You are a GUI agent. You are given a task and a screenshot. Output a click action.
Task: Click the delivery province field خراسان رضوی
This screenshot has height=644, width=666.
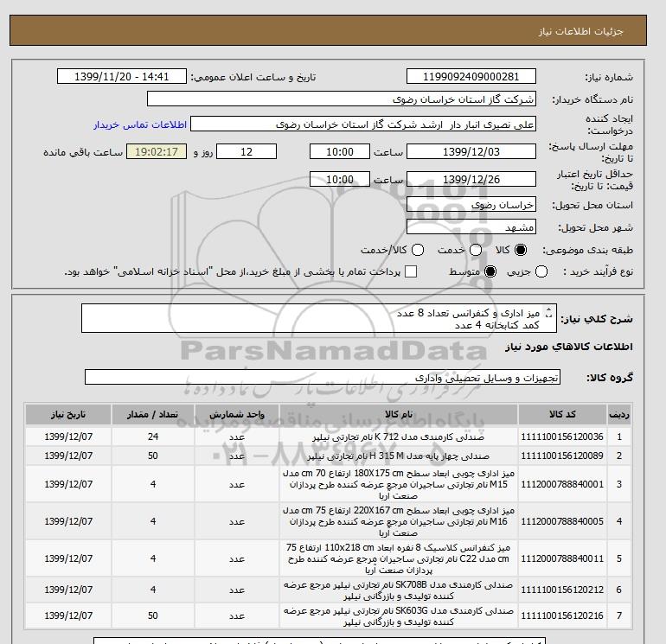pyautogui.click(x=471, y=205)
